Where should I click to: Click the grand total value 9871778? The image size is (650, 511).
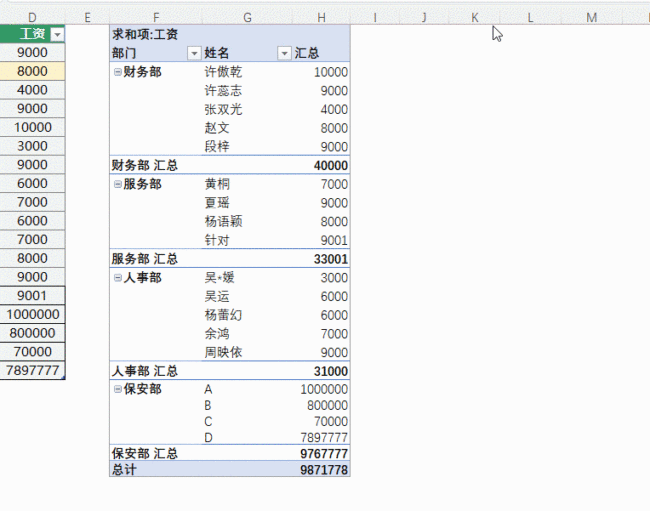point(323,469)
